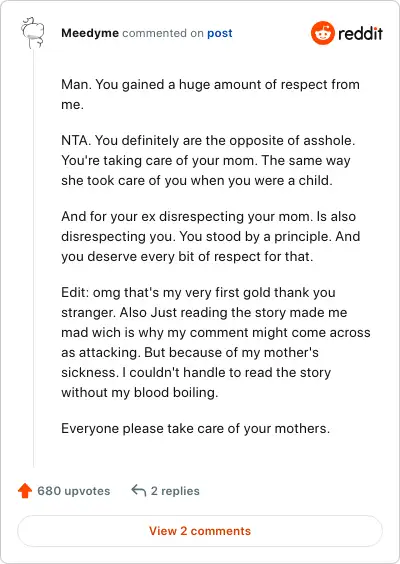Click the line "without my blood boiling."
This screenshot has height=564, width=400.
[x=140, y=392]
